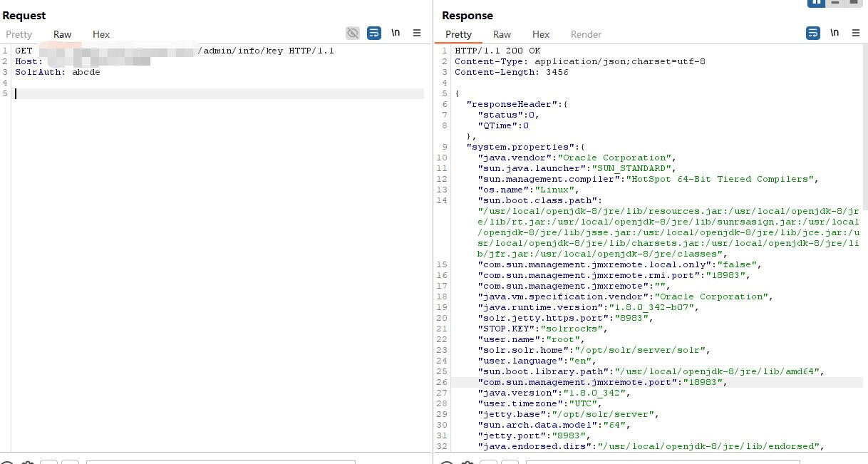Toggle word wrap icon in Request panel
The height and width of the screenshot is (464, 868).
373,33
